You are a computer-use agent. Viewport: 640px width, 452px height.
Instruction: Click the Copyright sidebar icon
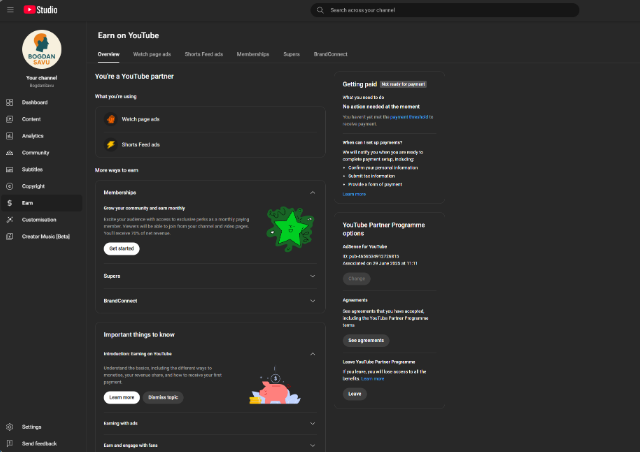coord(9,186)
